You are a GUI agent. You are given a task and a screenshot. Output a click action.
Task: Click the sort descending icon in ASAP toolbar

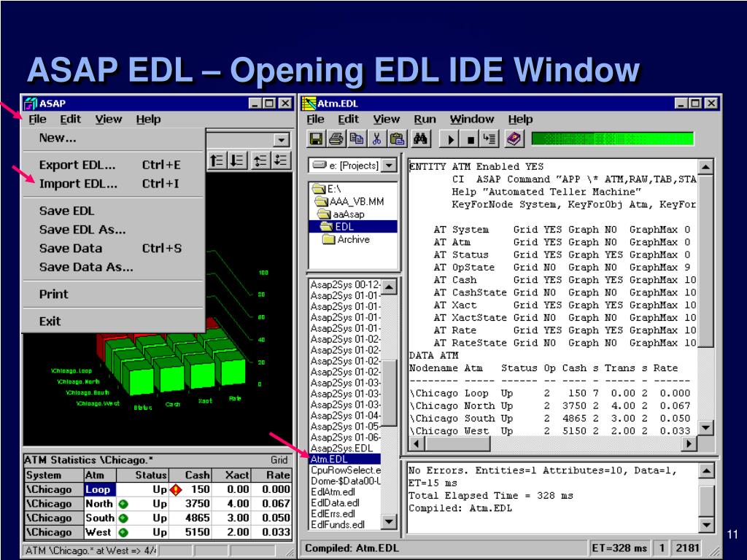click(x=237, y=160)
